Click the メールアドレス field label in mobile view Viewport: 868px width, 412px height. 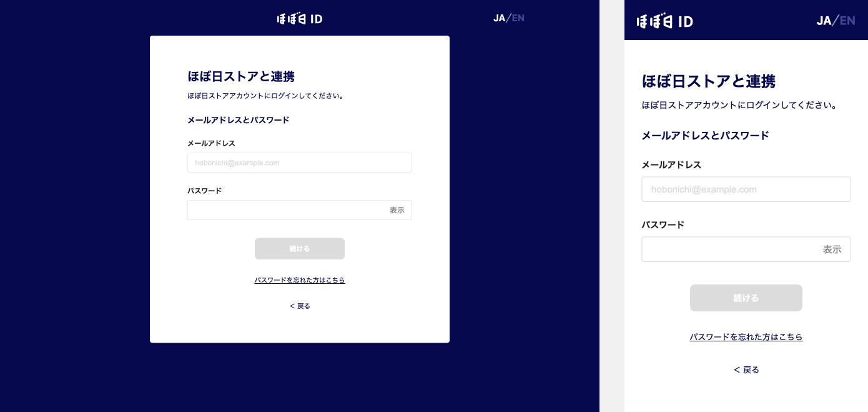tap(672, 165)
